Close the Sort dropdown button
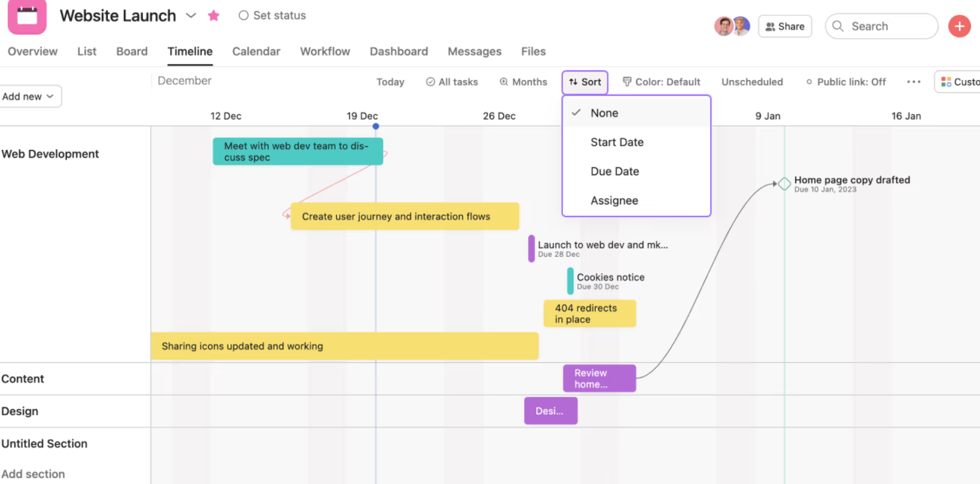980x484 pixels. click(x=585, y=82)
